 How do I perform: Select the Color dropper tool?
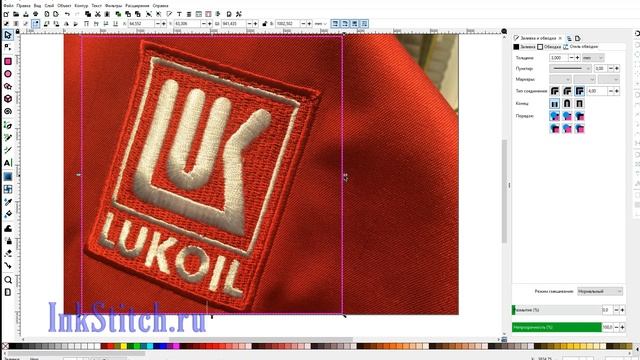coord(8,202)
